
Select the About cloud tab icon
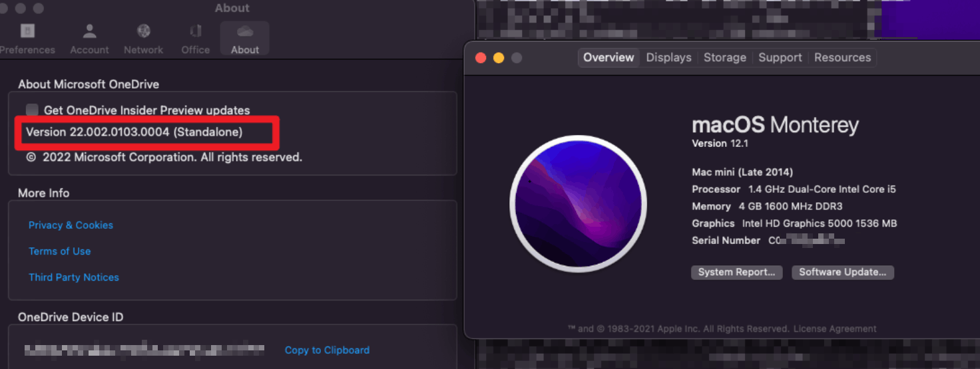click(x=244, y=31)
